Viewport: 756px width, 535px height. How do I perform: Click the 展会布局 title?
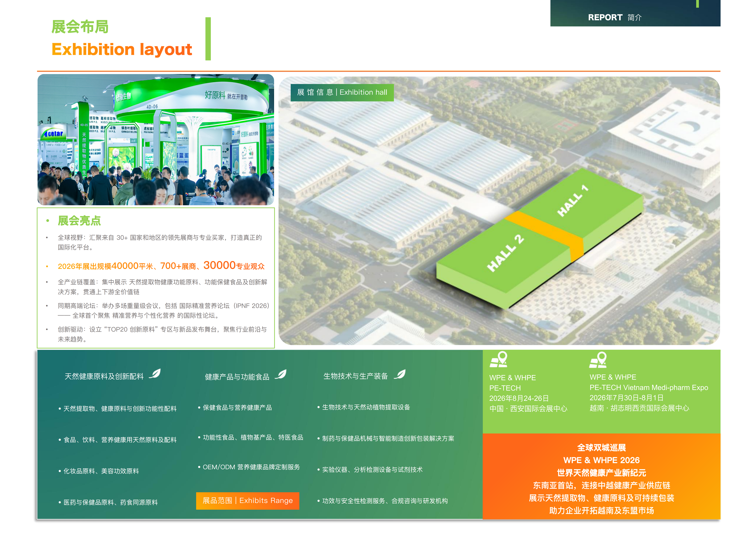[80, 27]
